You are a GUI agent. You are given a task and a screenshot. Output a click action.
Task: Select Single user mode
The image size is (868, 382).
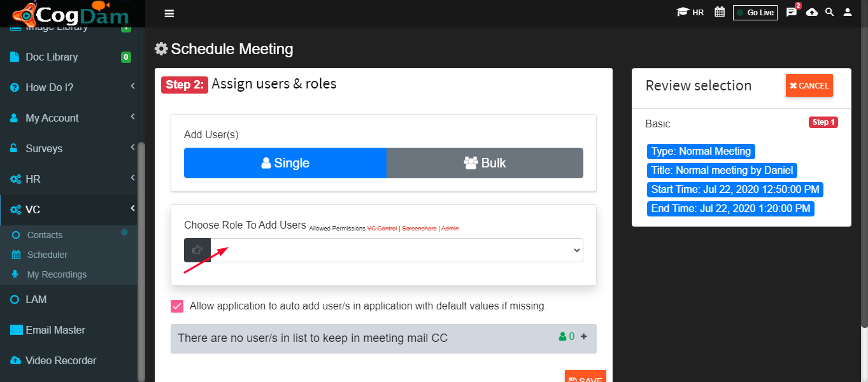click(285, 163)
